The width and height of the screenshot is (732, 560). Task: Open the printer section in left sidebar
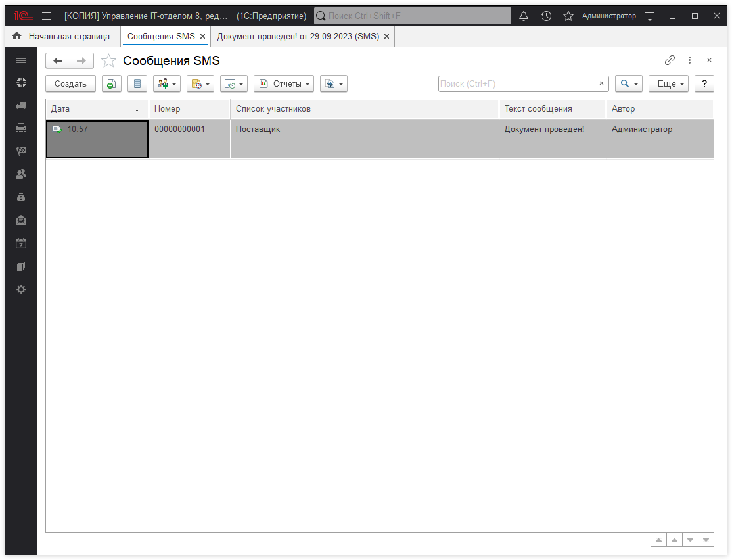[x=21, y=128]
